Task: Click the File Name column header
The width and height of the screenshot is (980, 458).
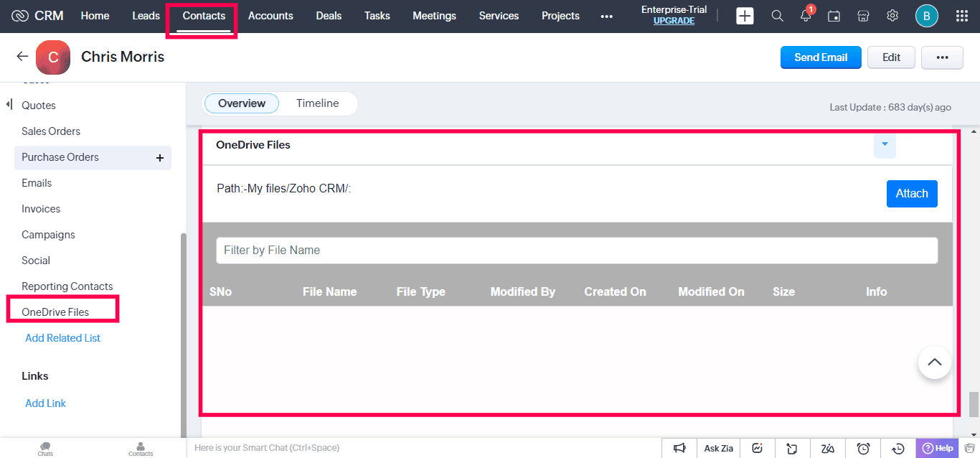Action: [329, 291]
